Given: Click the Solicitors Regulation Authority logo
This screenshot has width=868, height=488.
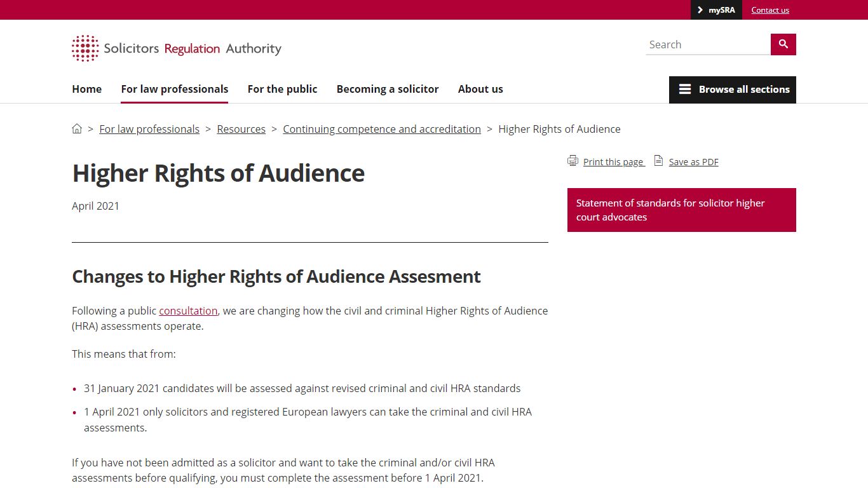Looking at the screenshot, I should pyautogui.click(x=177, y=48).
